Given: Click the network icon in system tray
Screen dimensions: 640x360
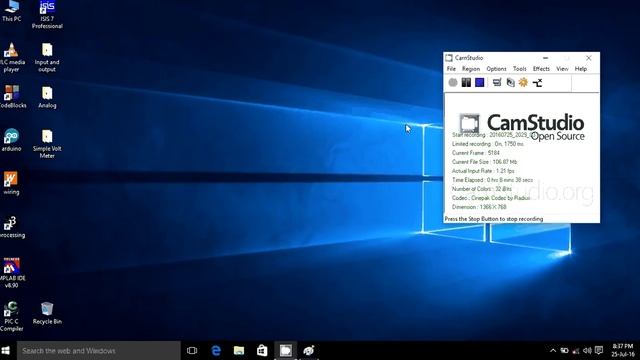Looking at the screenshot, I should [576, 351].
